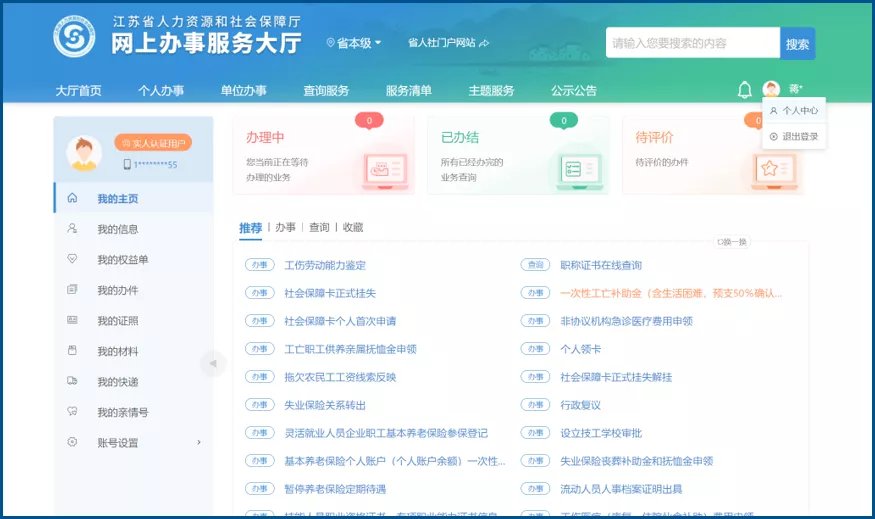Open 查询服务 in the navigation bar
The width and height of the screenshot is (875, 519).
click(x=326, y=91)
